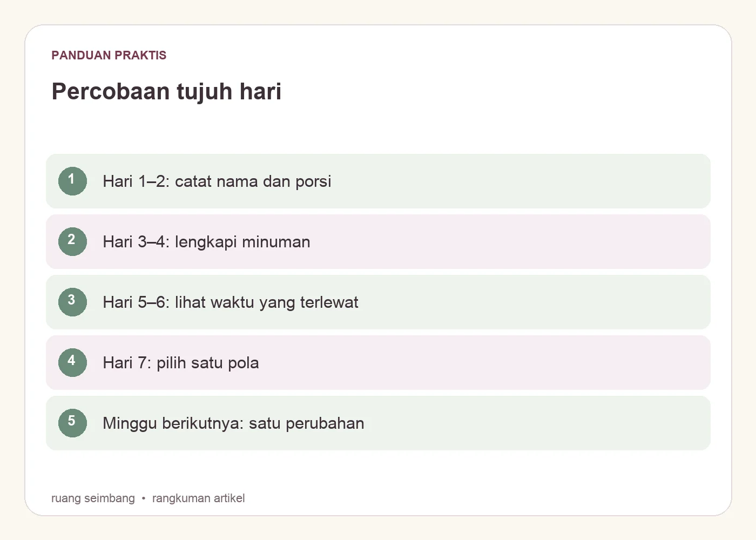Select "Hari 1–2: catat nama dan porsi"
Viewport: 756px width, 540px height.
(217, 181)
